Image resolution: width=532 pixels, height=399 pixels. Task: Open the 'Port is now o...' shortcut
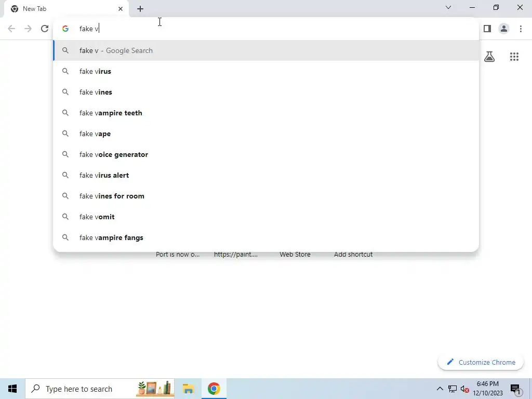(x=178, y=255)
